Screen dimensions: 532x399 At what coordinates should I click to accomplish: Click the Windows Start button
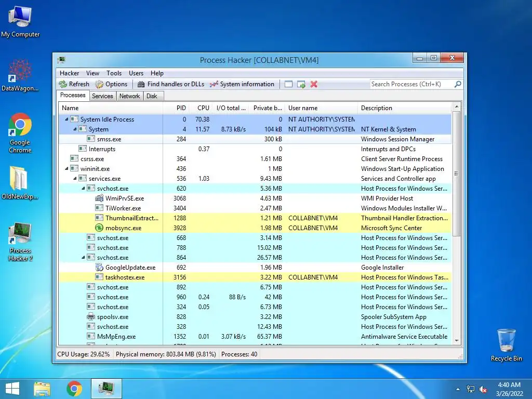click(12, 389)
